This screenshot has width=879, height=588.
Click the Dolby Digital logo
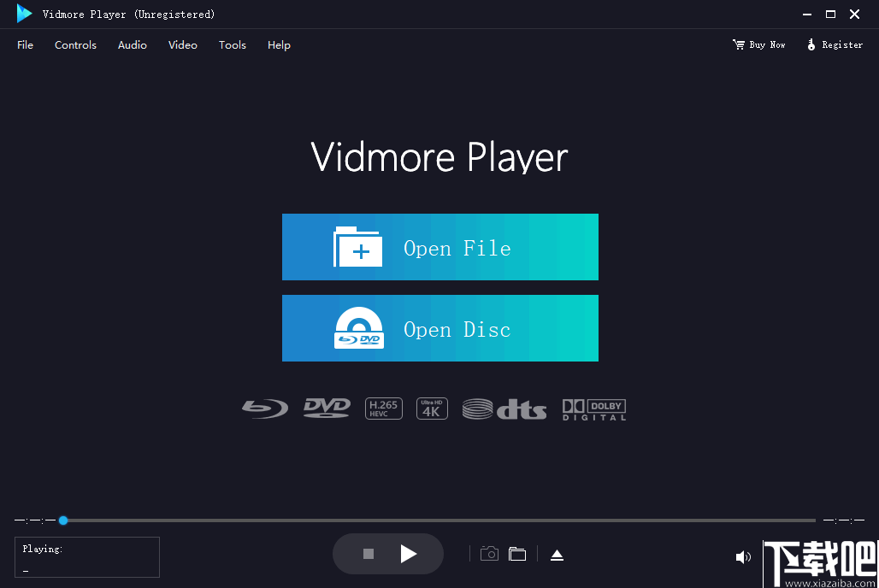click(593, 409)
